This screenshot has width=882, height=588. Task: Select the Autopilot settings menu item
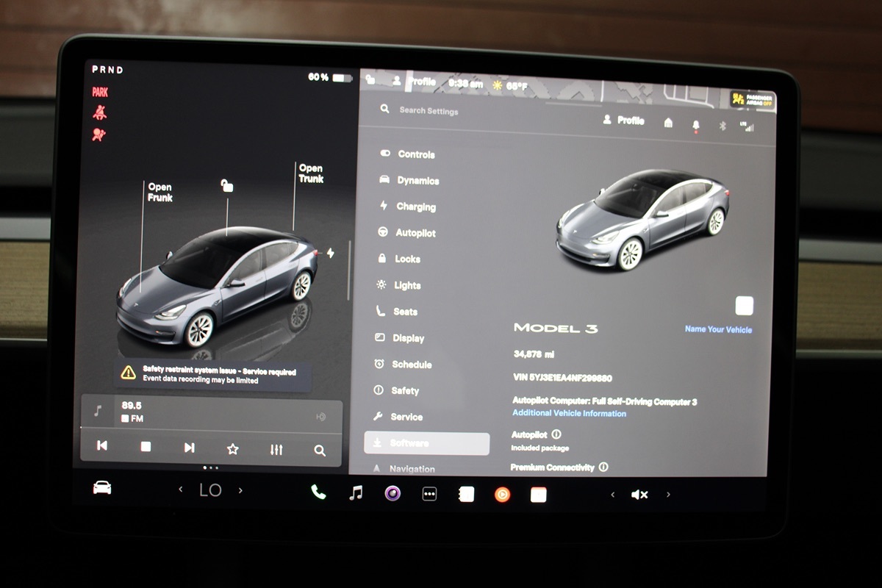[415, 233]
